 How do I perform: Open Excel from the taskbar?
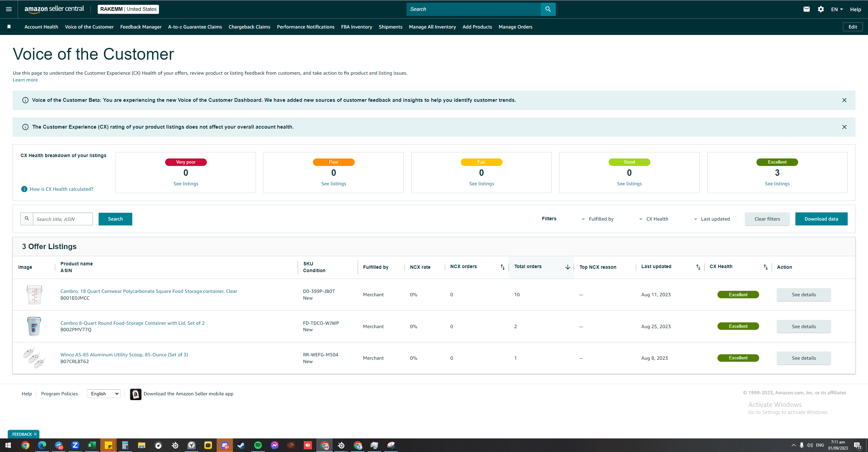[92, 445]
